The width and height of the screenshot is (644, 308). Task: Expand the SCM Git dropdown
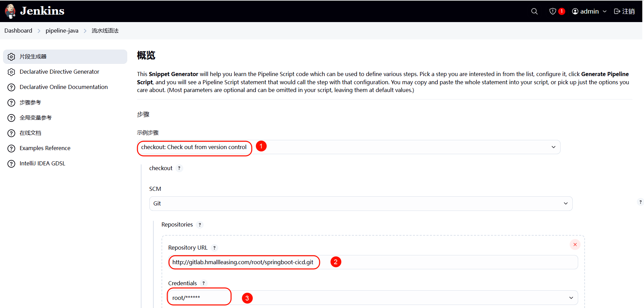pos(361,203)
